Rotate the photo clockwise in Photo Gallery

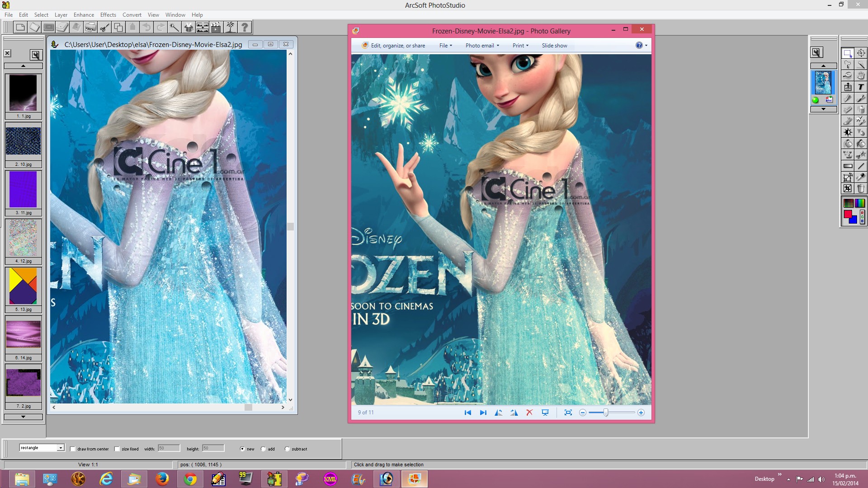(x=514, y=413)
